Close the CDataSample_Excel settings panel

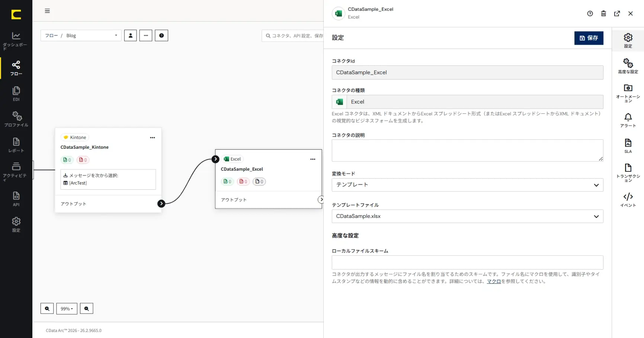pos(631,13)
